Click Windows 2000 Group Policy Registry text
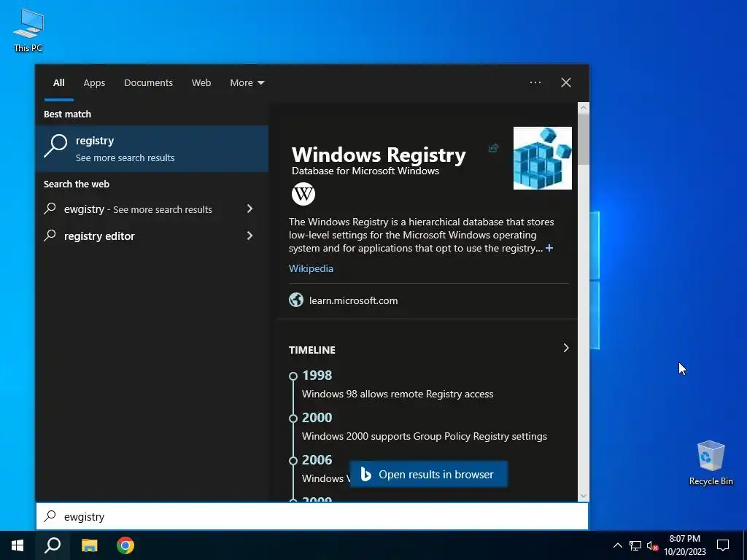This screenshot has width=747, height=560. click(x=425, y=436)
